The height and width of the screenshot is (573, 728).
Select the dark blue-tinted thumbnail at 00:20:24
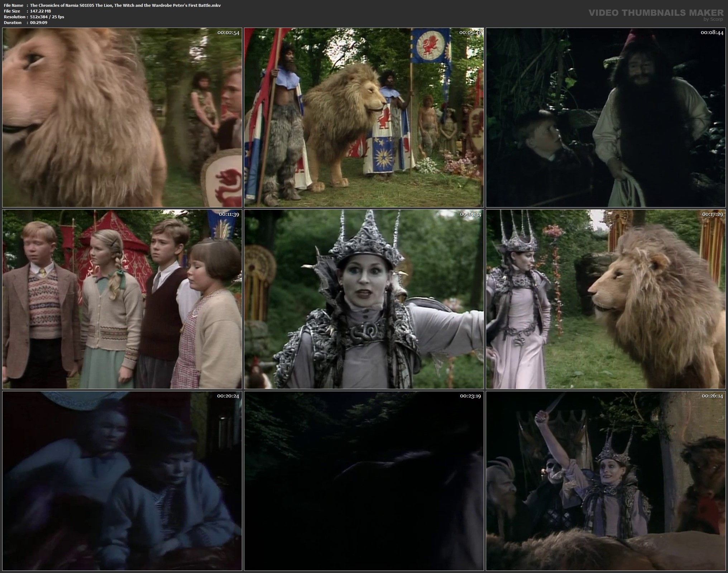(122, 481)
